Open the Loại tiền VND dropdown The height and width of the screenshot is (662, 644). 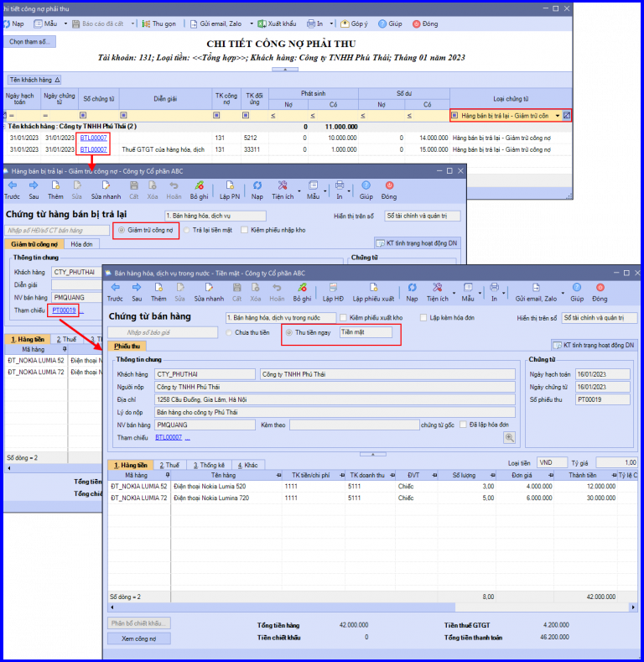click(x=552, y=462)
